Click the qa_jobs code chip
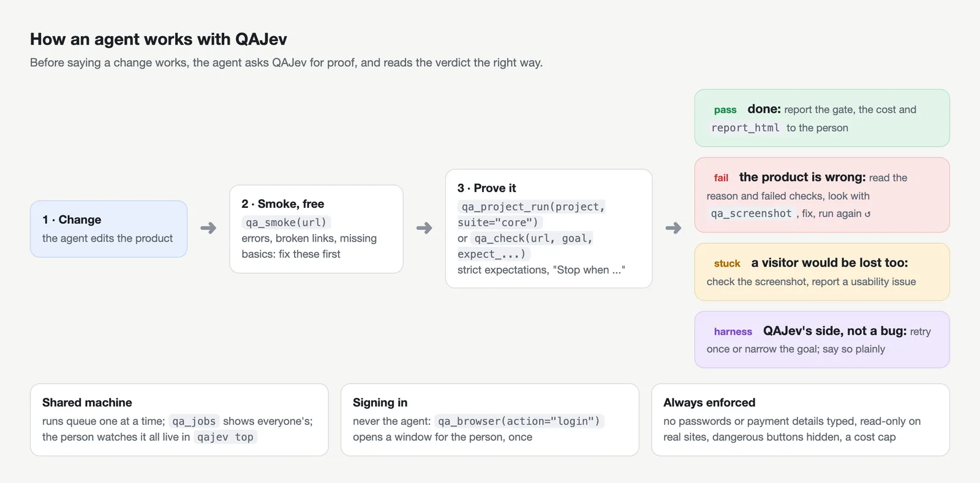Screen dimensions: 980x483 tap(194, 421)
